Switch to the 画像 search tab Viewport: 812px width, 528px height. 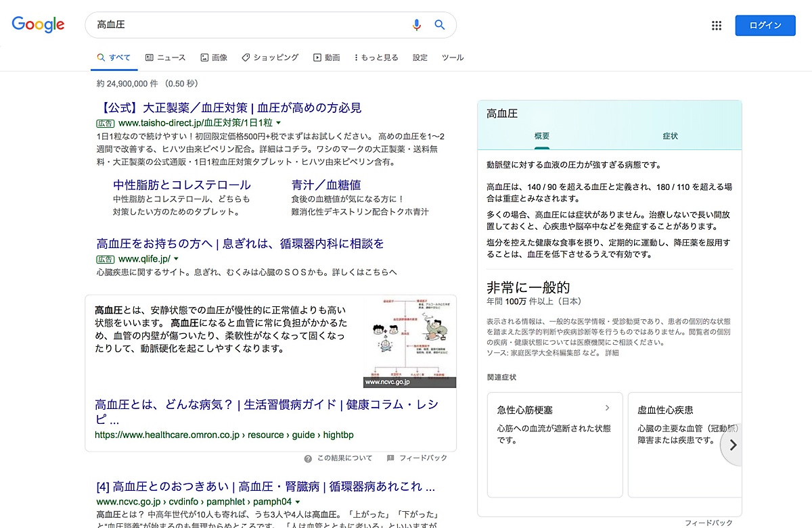pyautogui.click(x=214, y=57)
